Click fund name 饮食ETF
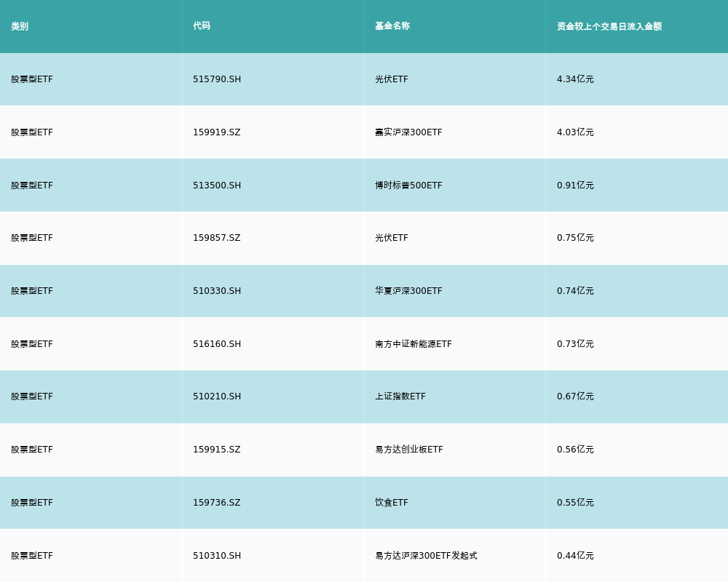Viewport: 728px width, 582px height. (392, 503)
